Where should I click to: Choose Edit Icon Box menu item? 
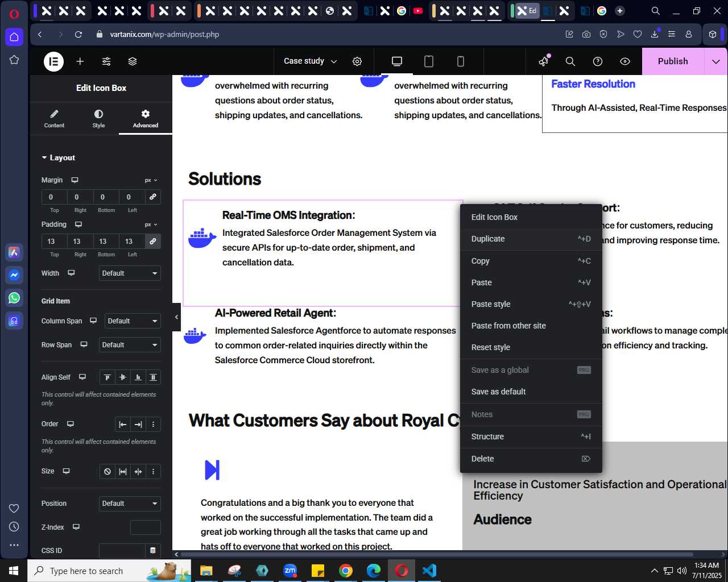pos(531,217)
